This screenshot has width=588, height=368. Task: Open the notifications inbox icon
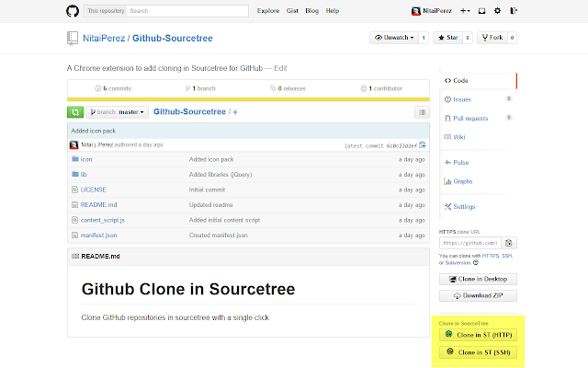[x=481, y=11]
